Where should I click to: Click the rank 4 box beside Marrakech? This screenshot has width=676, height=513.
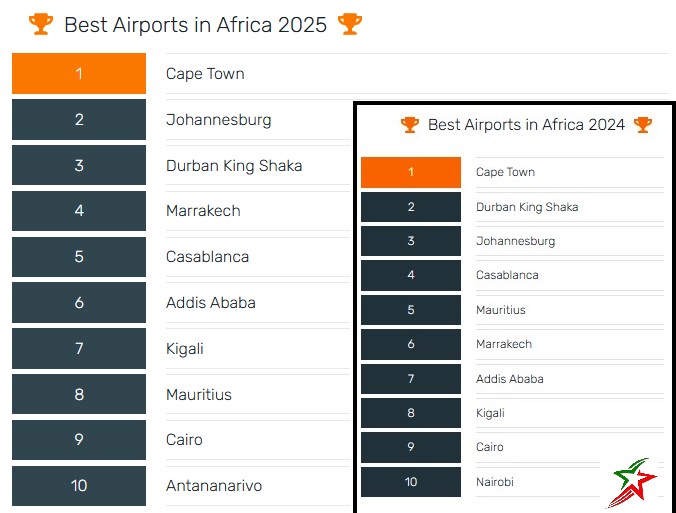coord(79,211)
